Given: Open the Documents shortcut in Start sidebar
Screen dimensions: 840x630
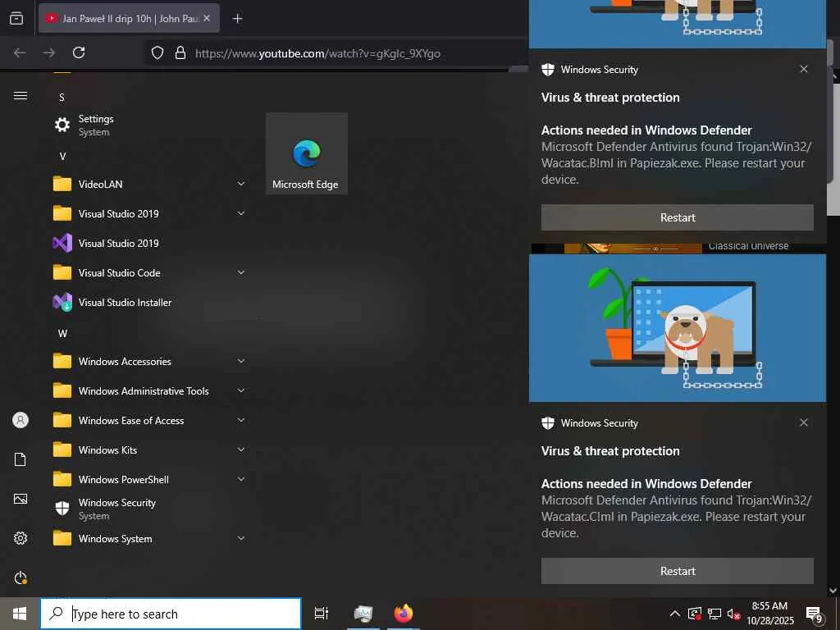Looking at the screenshot, I should pyautogui.click(x=21, y=459).
